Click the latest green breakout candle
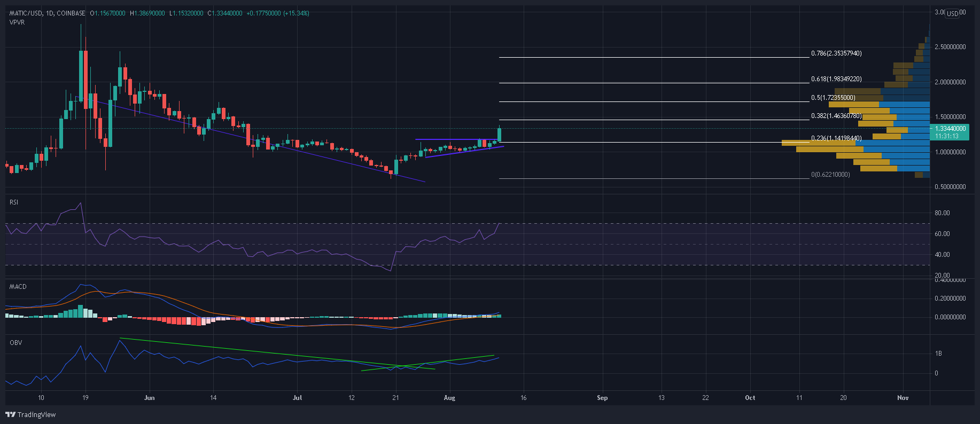980x424 pixels. tap(500, 134)
